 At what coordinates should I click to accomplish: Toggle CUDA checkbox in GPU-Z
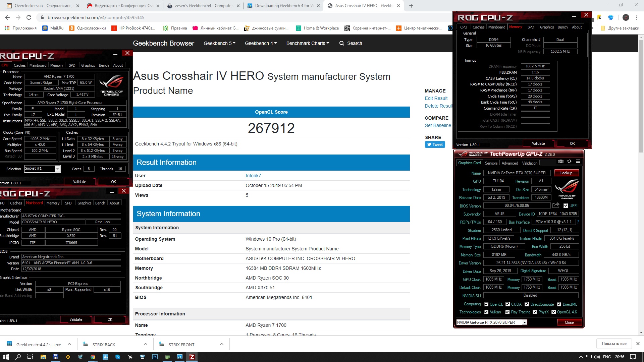[508, 304]
